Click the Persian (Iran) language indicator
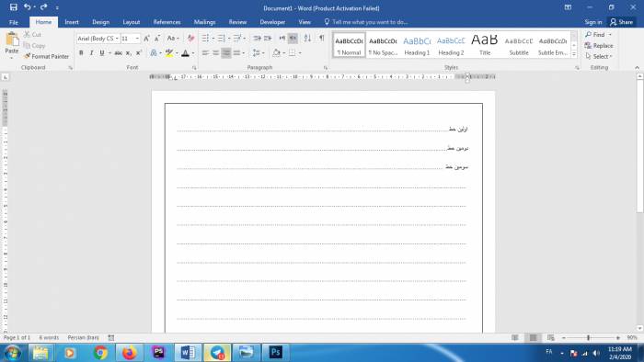644x362 pixels. click(x=83, y=337)
